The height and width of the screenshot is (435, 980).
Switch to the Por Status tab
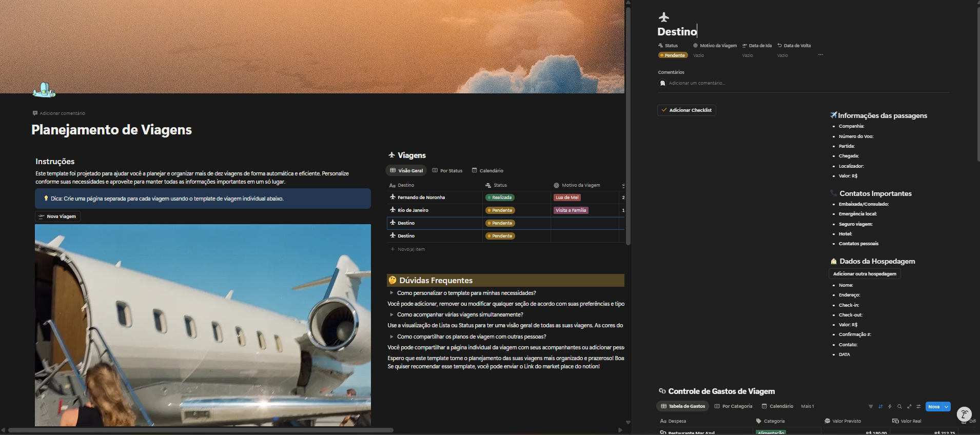(x=447, y=171)
